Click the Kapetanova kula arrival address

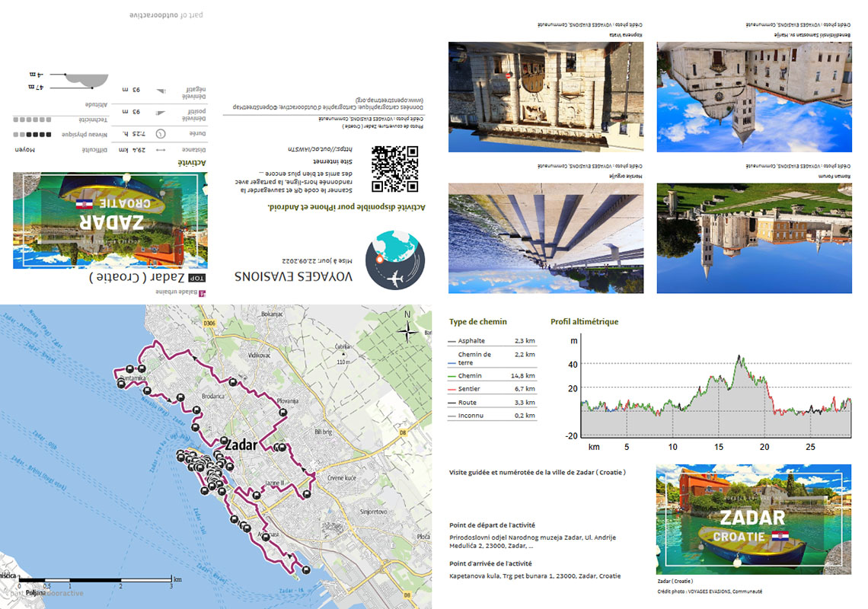coord(535,576)
